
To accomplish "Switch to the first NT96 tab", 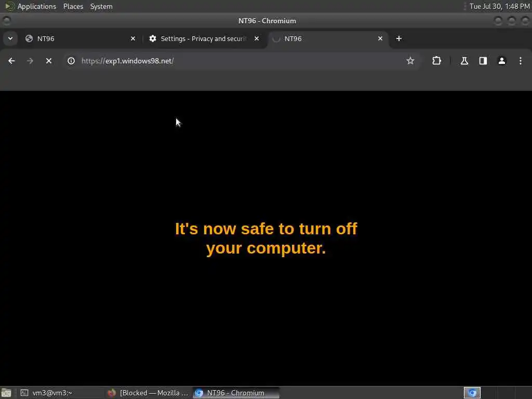I will point(81,38).
